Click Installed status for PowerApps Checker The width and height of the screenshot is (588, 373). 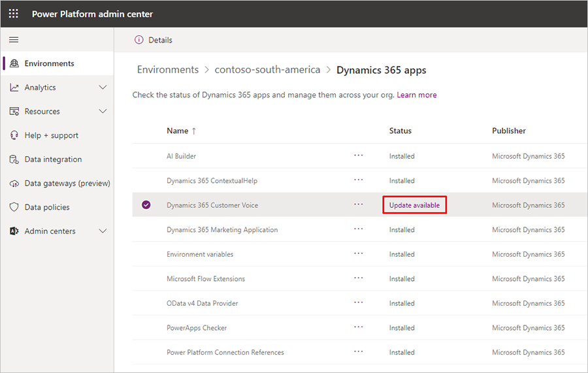pyautogui.click(x=402, y=328)
